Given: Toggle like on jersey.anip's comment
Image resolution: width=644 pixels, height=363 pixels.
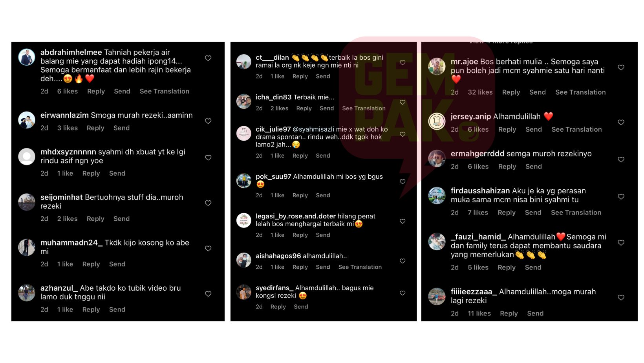Looking at the screenshot, I should (x=621, y=123).
